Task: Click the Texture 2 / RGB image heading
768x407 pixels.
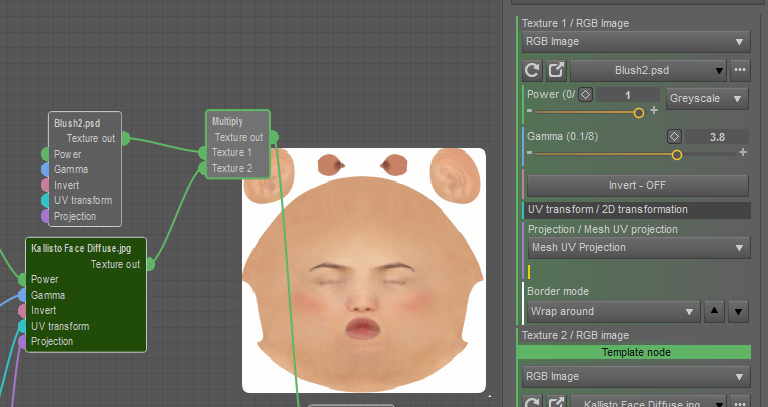Action: [x=575, y=335]
